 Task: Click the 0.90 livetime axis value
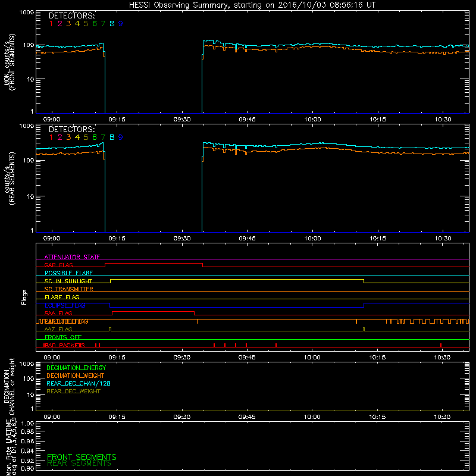pos(27,468)
